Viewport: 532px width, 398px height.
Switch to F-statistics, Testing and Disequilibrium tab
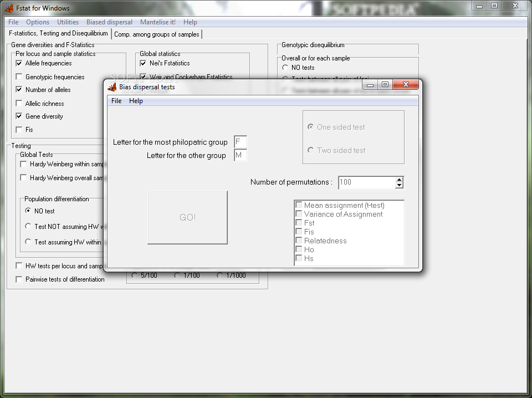coord(58,33)
